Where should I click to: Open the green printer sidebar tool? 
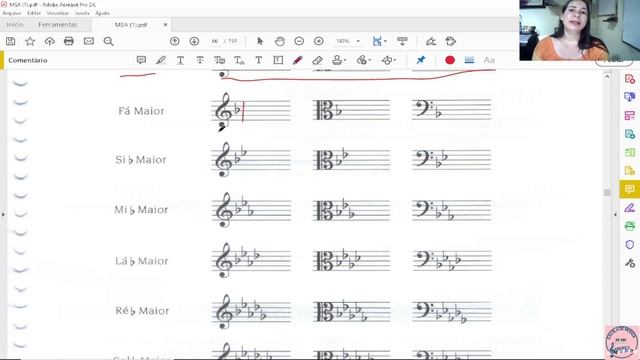tap(630, 226)
